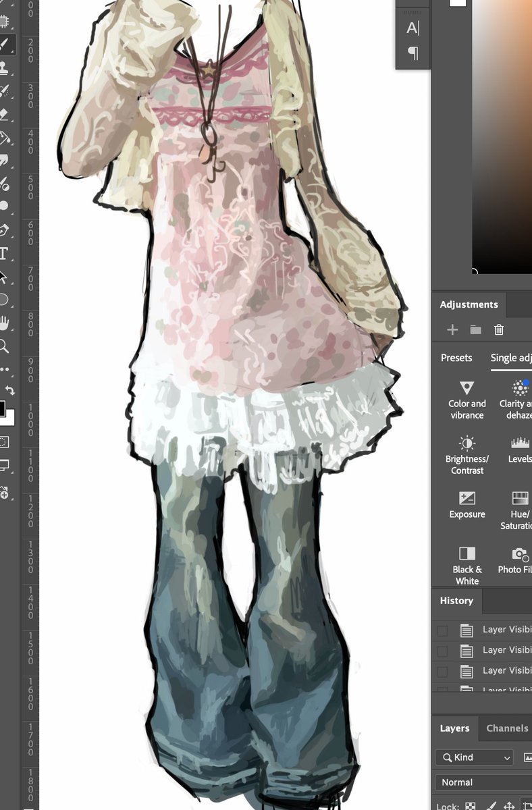532x810 pixels.
Task: Add a new adjustment preset with plus icon
Action: [x=452, y=329]
